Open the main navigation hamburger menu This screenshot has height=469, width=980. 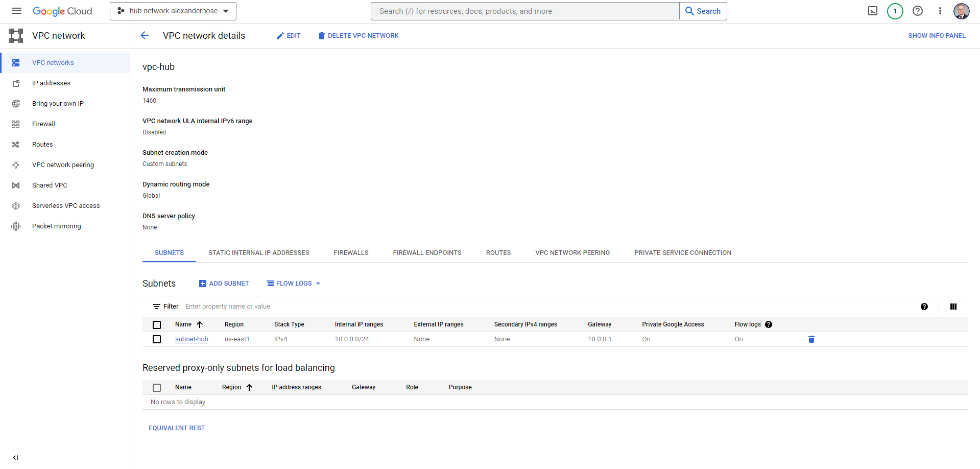[17, 11]
